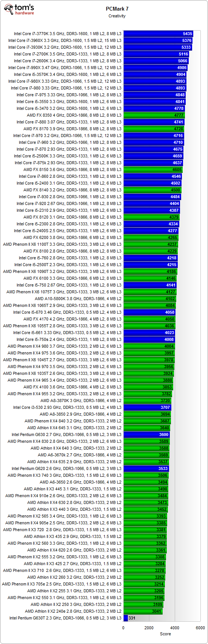This screenshot has height=644, width=208.
Task: Click the AMD Athlon II X4 645 3.1 GHz label
Action: [75, 428]
